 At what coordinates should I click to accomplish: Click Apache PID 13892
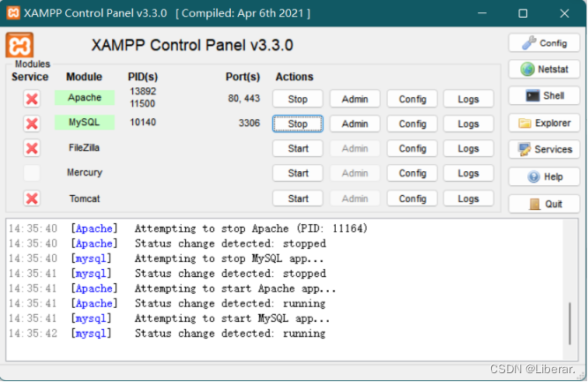coord(143,91)
